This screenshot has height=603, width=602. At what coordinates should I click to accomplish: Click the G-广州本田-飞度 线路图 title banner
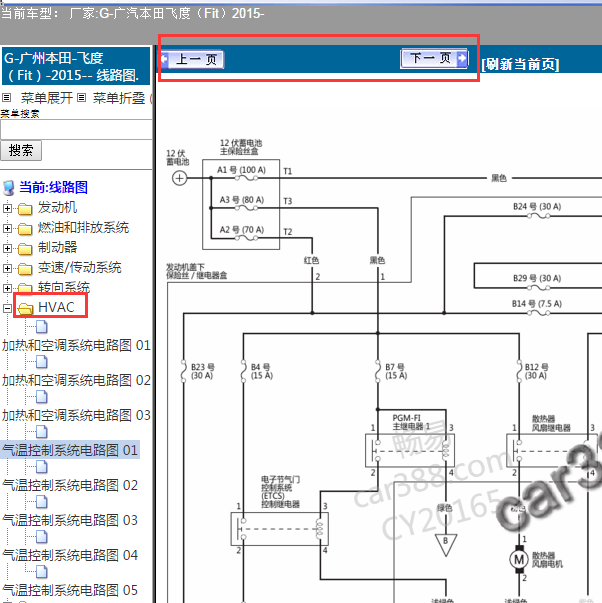(x=76, y=66)
